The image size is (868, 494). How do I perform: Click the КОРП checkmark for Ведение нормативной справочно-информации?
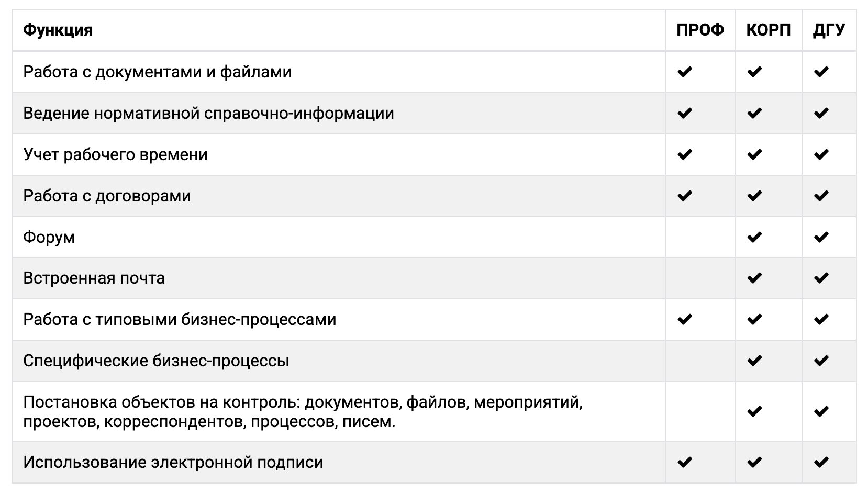click(x=754, y=113)
